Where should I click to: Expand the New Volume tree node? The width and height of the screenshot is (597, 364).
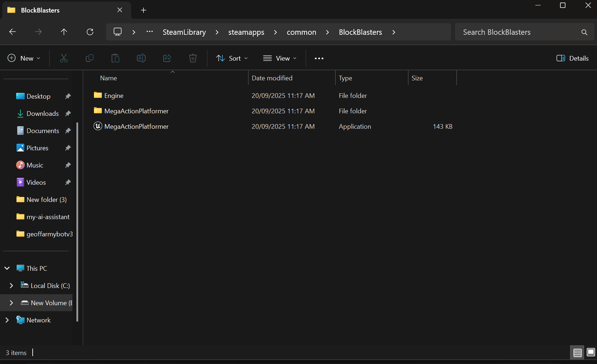(11, 303)
